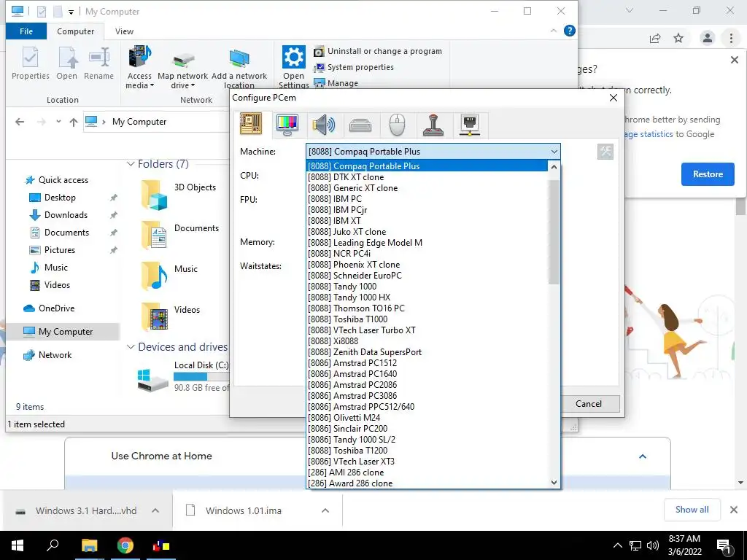Image resolution: width=747 pixels, height=560 pixels.
Task: Select [8086] VTech Laser XT3
Action: [427, 462]
